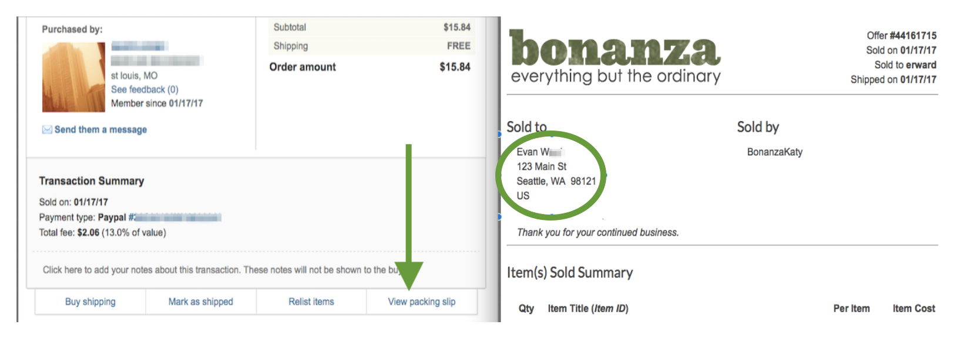Click the Order amount total $15.84

click(455, 67)
